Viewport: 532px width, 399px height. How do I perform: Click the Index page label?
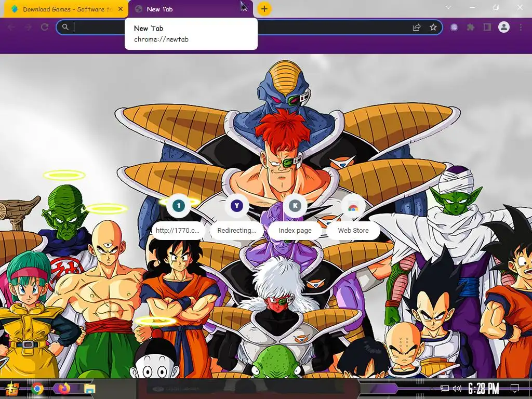295,230
